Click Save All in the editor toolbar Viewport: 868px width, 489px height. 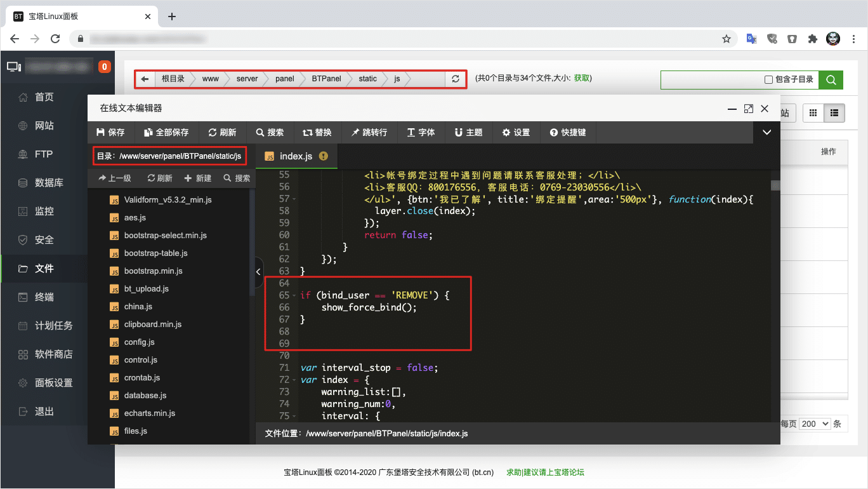click(x=166, y=132)
